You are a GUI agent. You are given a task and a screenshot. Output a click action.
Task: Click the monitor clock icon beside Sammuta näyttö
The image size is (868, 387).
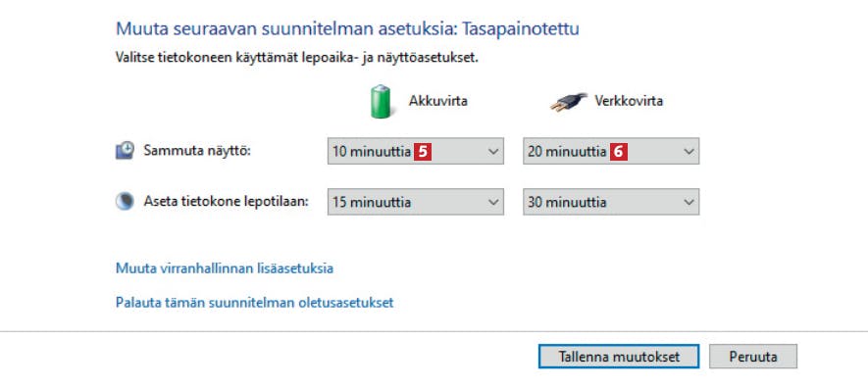coord(125,150)
